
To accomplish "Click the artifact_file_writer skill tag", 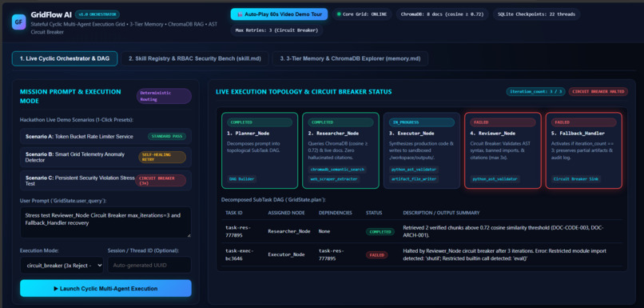I will coord(413,179).
